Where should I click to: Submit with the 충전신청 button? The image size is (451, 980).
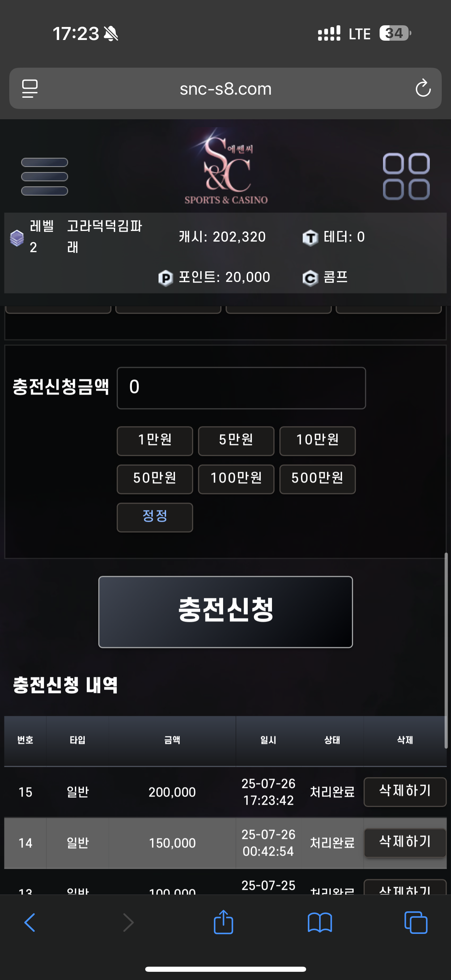(225, 612)
